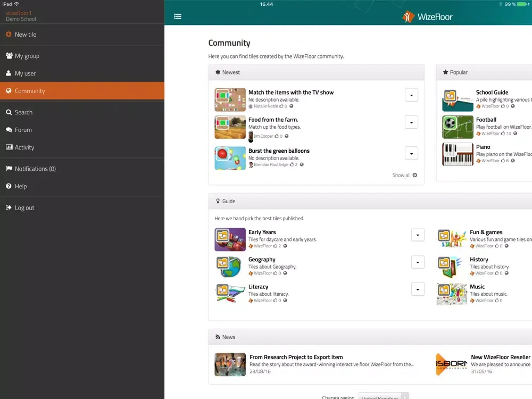Open the Change region dropdown
This screenshot has height=399, width=532.
coord(384,396)
